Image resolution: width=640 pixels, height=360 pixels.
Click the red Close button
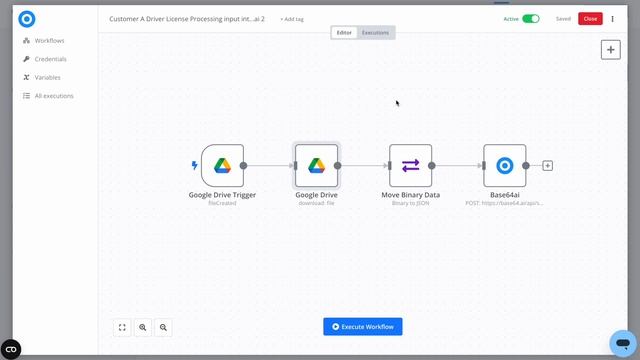(x=590, y=19)
